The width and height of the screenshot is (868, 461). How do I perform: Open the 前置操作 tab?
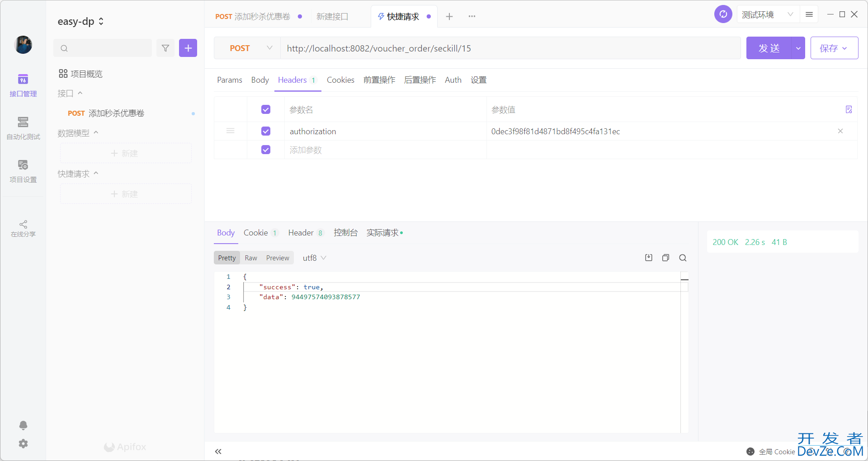coord(379,80)
